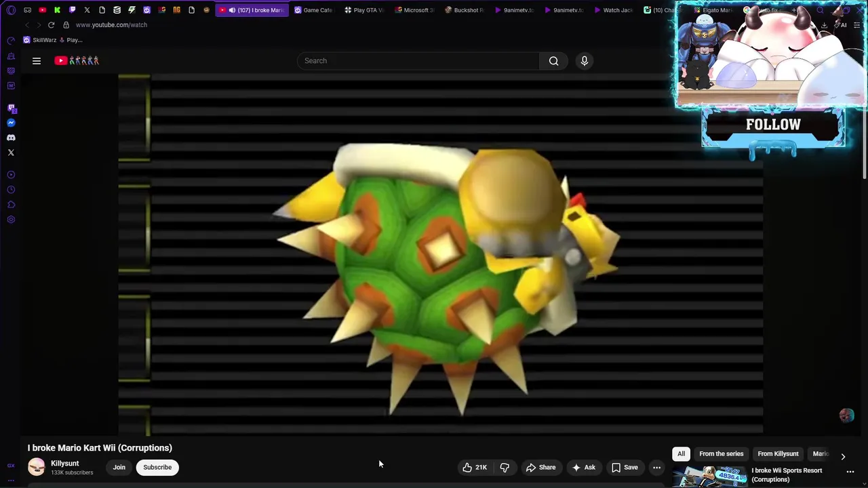Share the video

[540, 467]
